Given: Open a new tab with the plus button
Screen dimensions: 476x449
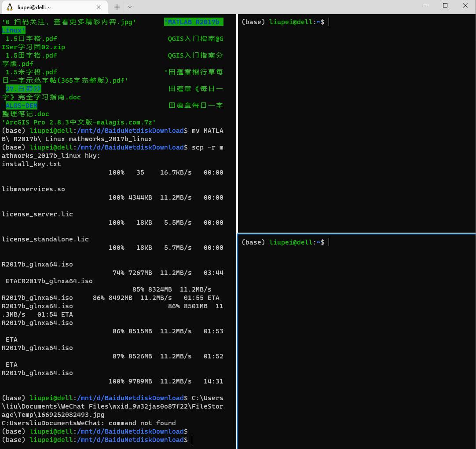Looking at the screenshot, I should (117, 7).
